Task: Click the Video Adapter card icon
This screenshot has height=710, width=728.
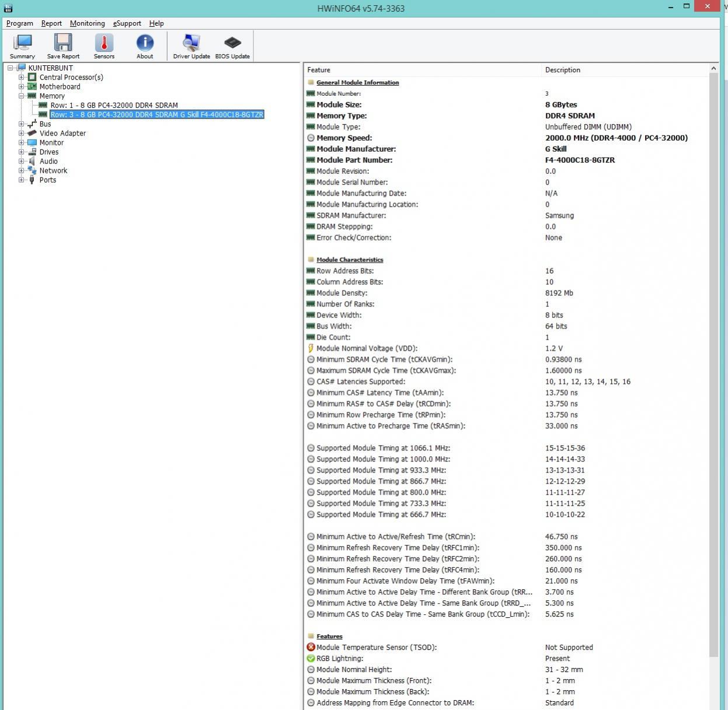Action: pyautogui.click(x=32, y=133)
